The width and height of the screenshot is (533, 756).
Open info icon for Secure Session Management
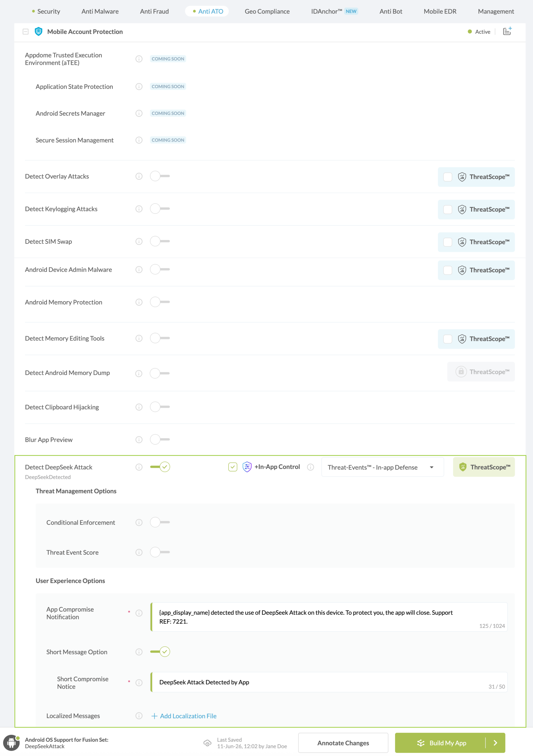(139, 140)
